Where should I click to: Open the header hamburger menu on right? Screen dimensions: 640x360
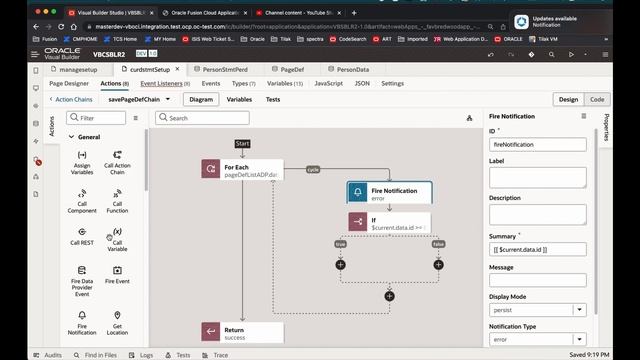[x=605, y=54]
